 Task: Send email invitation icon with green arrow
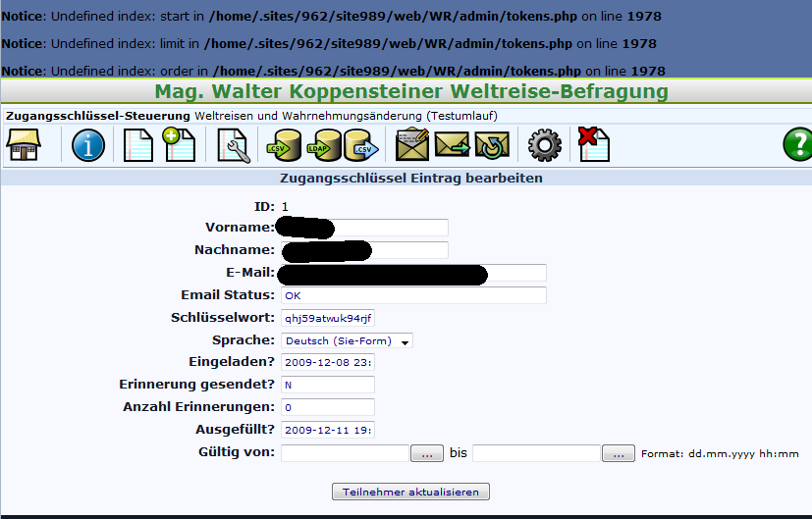point(452,144)
